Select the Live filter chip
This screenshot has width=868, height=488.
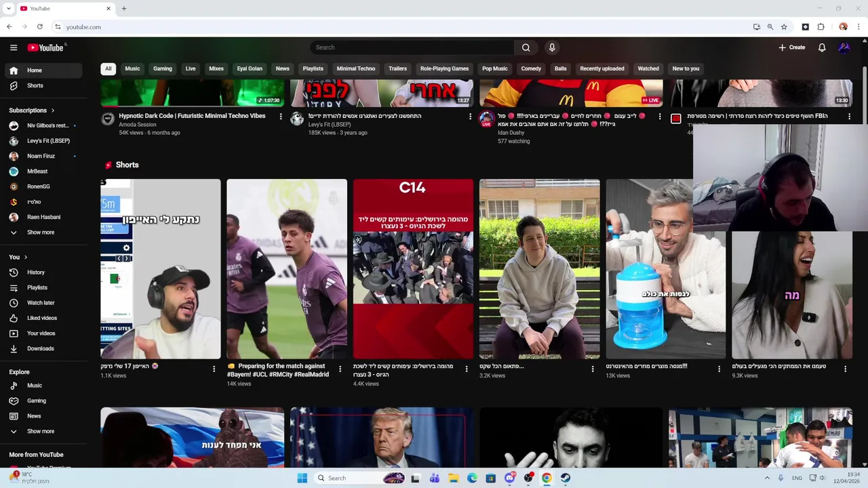pyautogui.click(x=191, y=68)
